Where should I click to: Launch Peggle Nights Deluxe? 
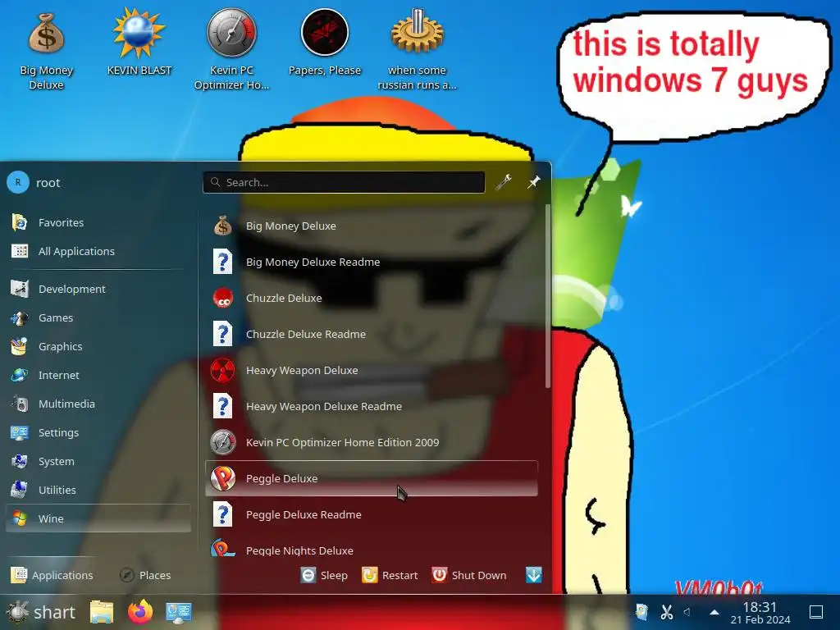tap(372, 547)
